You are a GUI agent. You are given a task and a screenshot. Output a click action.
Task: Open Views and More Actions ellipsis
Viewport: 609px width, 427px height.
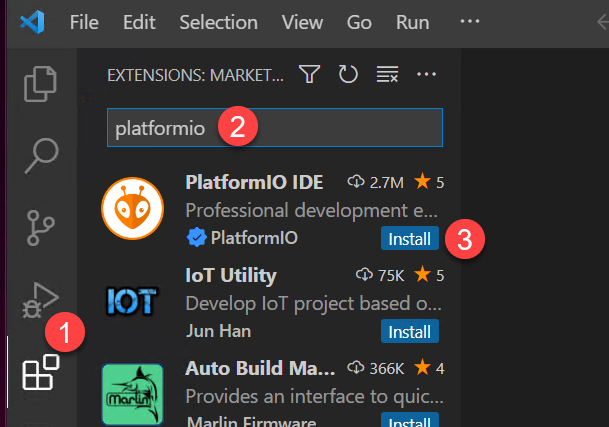427,74
